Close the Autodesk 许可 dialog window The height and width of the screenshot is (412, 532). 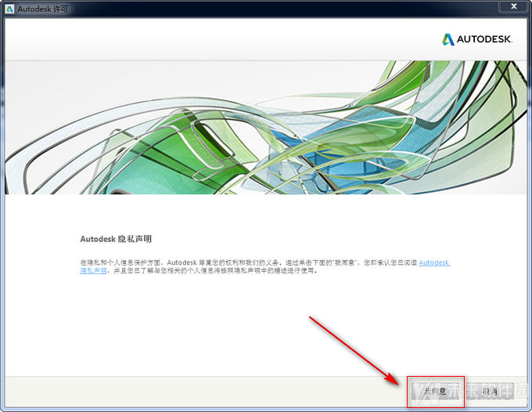(x=514, y=6)
